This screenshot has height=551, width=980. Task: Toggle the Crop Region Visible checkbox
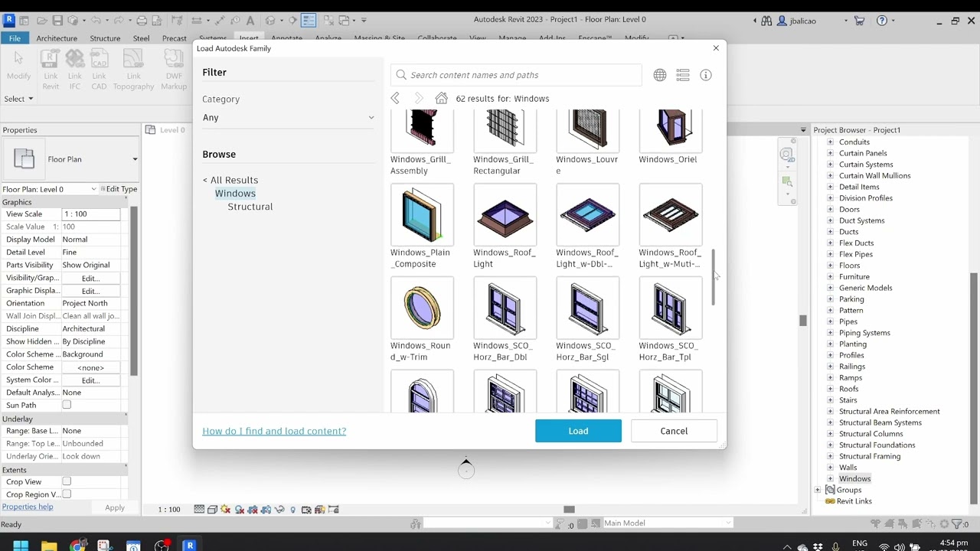(x=67, y=494)
